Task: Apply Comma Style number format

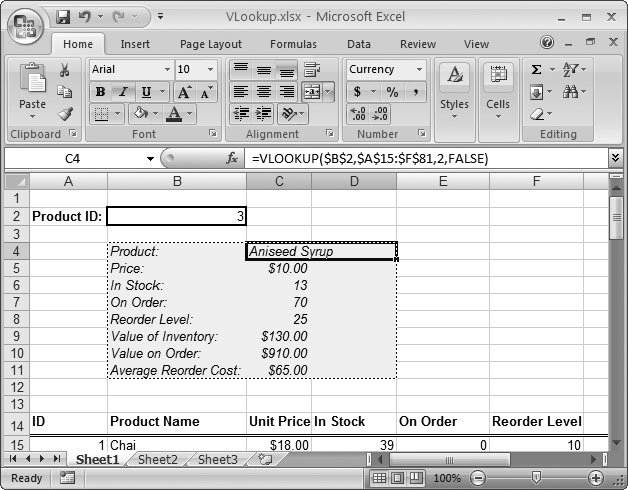Action: 416,92
